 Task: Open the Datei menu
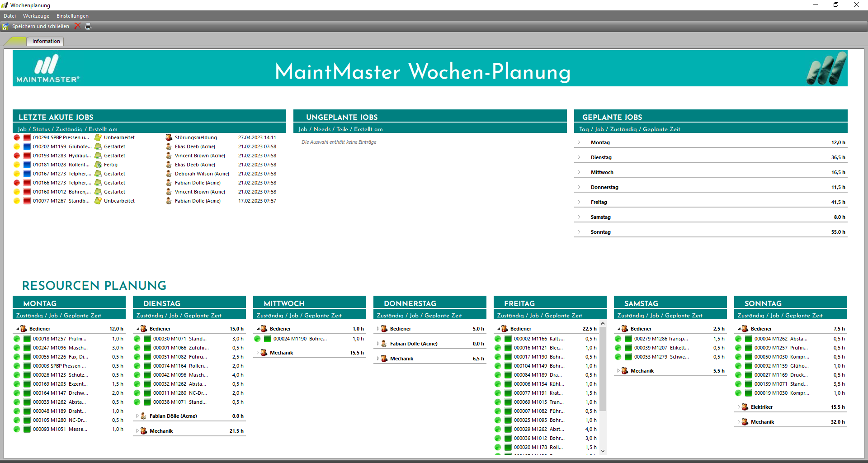[9, 16]
